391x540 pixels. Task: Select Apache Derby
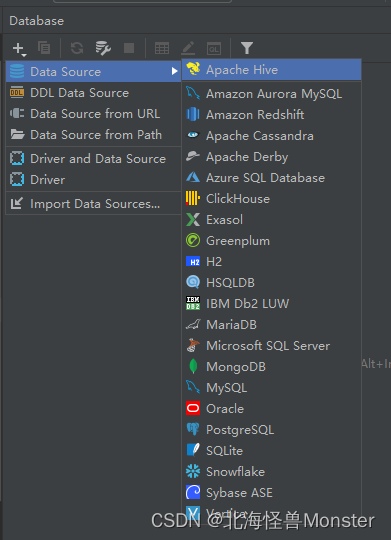click(271, 157)
